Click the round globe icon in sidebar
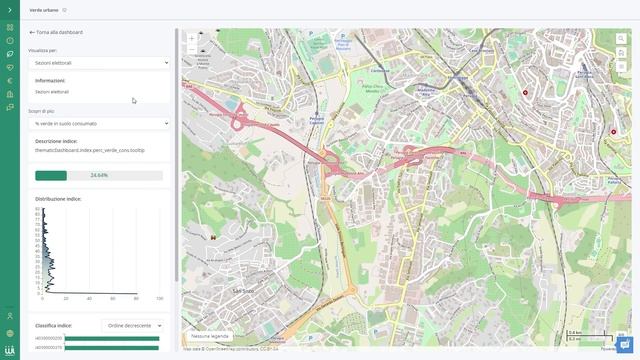The width and height of the screenshot is (640, 360). click(10, 333)
